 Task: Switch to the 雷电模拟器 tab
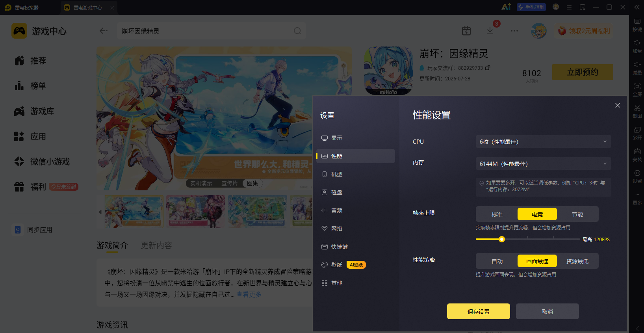click(x=22, y=7)
